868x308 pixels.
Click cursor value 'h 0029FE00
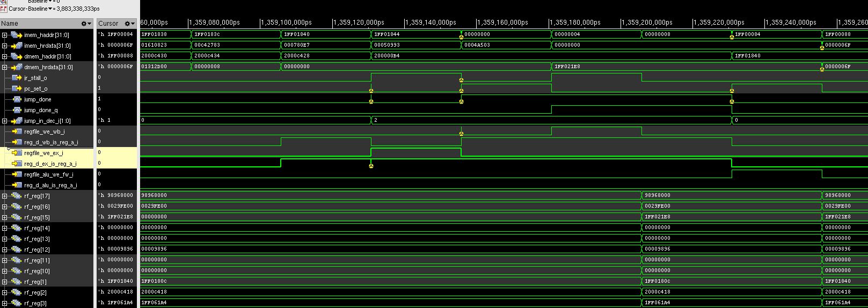[116, 206]
